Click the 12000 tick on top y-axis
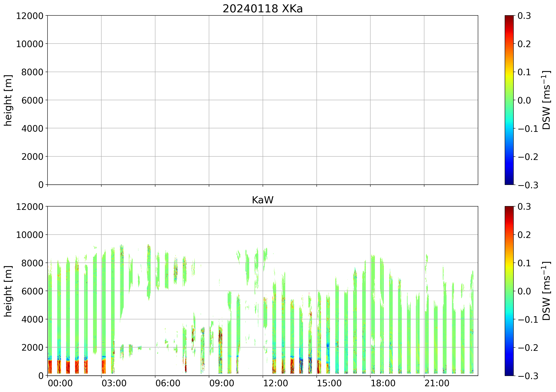Image resolution: width=556 pixels, height=392 pixels. pos(29,16)
